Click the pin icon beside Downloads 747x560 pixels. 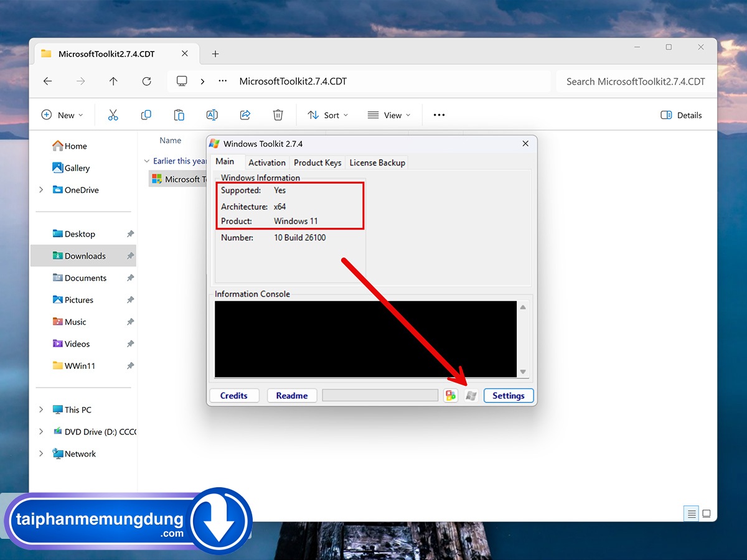click(130, 256)
